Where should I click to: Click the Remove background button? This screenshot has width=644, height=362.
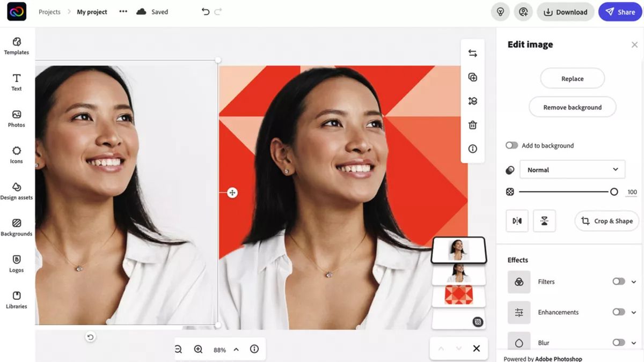[572, 107]
